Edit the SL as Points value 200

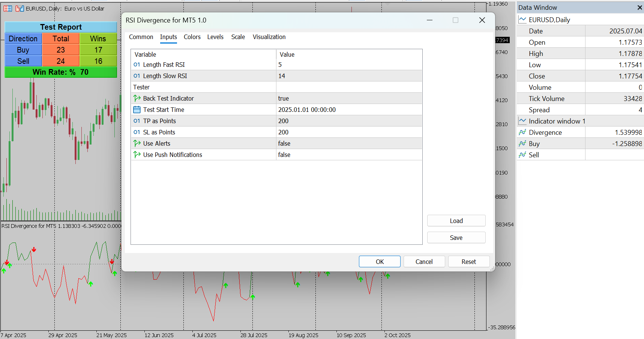click(x=349, y=132)
